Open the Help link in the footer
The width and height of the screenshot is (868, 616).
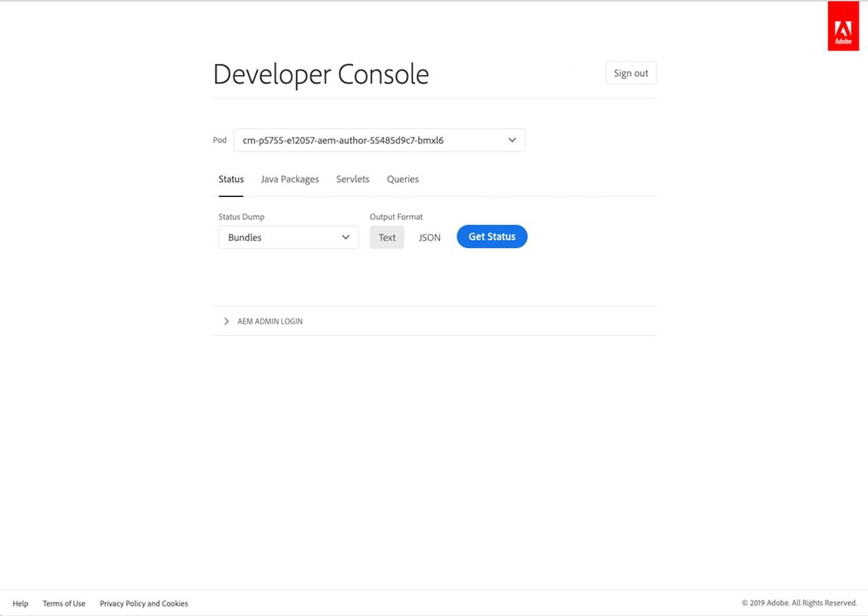pos(20,603)
